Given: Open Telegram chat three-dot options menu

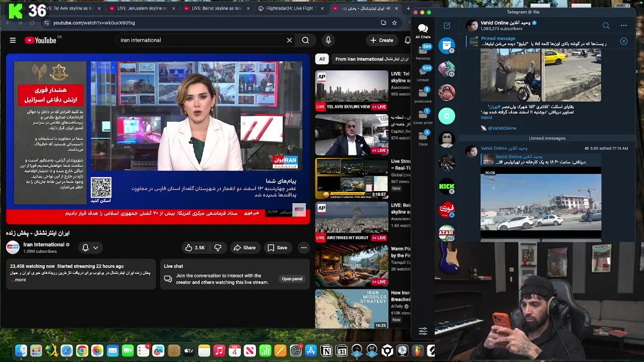Looking at the screenshot, I should 624,26.
